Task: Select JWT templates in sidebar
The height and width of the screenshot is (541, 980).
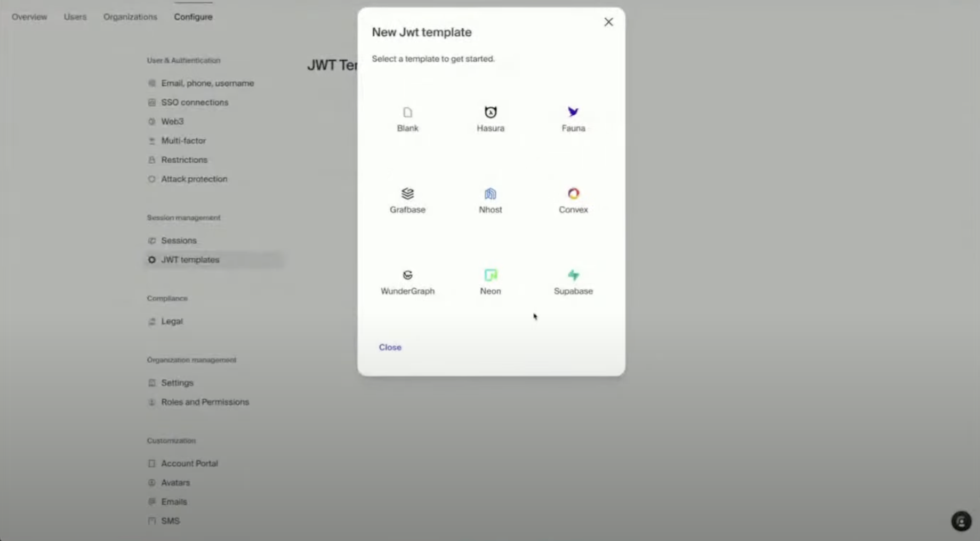Action: tap(190, 260)
